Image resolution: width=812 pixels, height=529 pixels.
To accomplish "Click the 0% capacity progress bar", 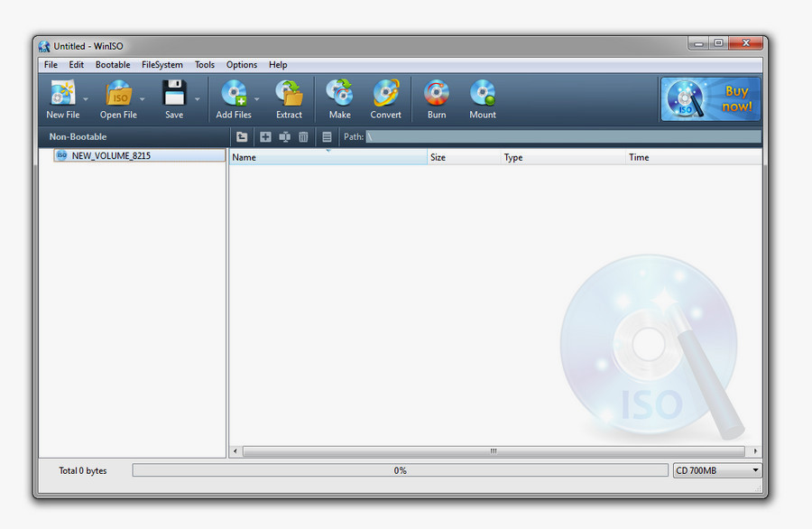I will (x=400, y=470).
